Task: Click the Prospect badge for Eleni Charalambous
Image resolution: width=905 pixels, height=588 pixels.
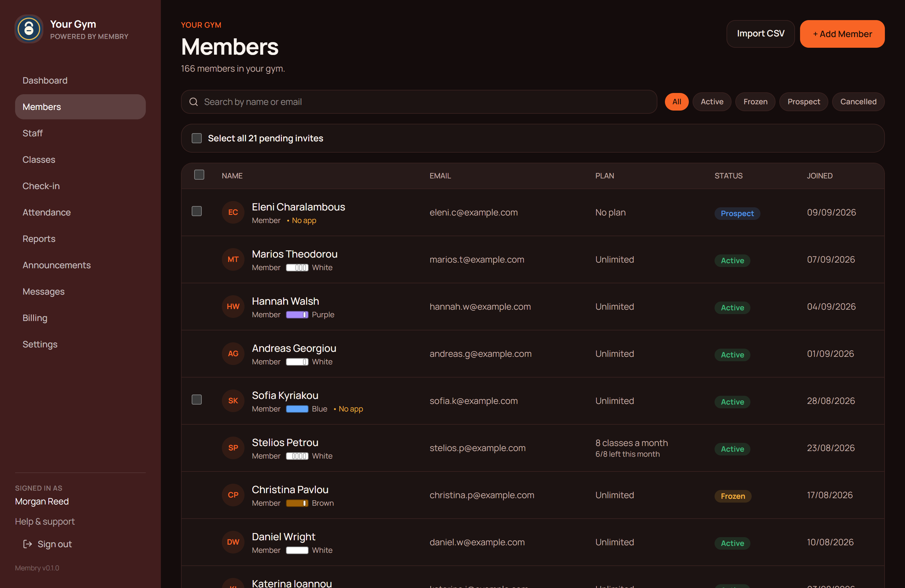Action: point(737,214)
